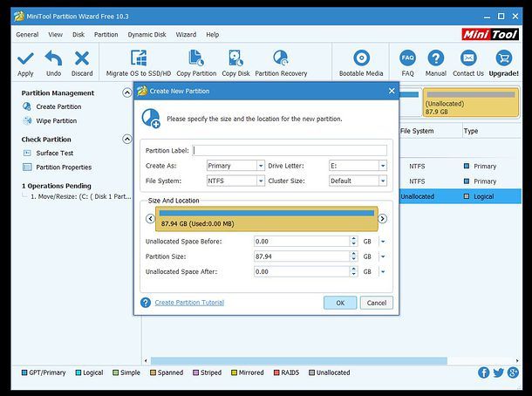Click the help icon beside tutorial link
This screenshot has width=532, height=396.
146,303
